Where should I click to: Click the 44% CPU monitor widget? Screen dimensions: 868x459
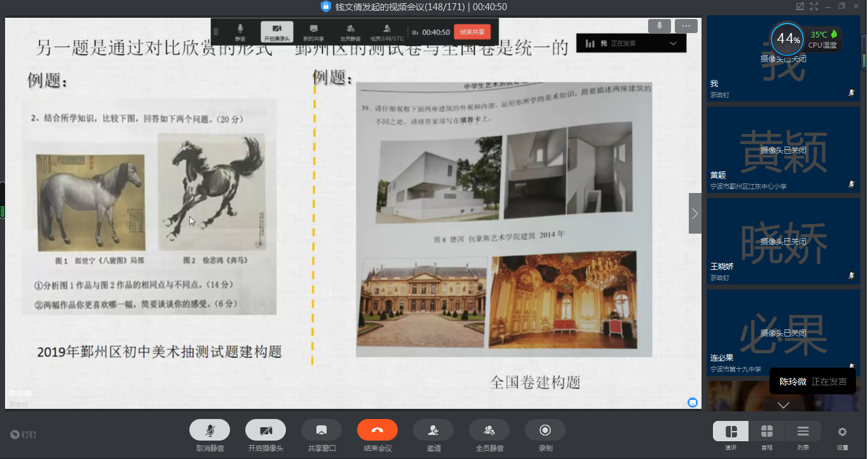tap(788, 39)
